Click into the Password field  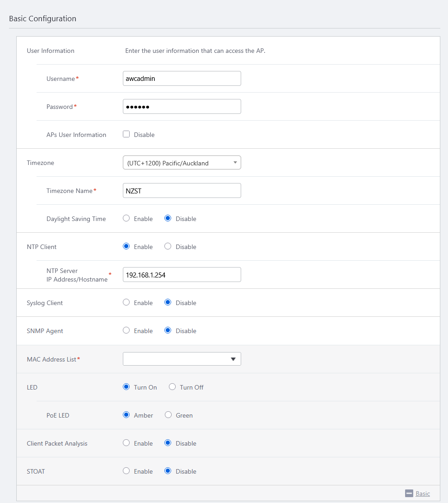coord(182,107)
